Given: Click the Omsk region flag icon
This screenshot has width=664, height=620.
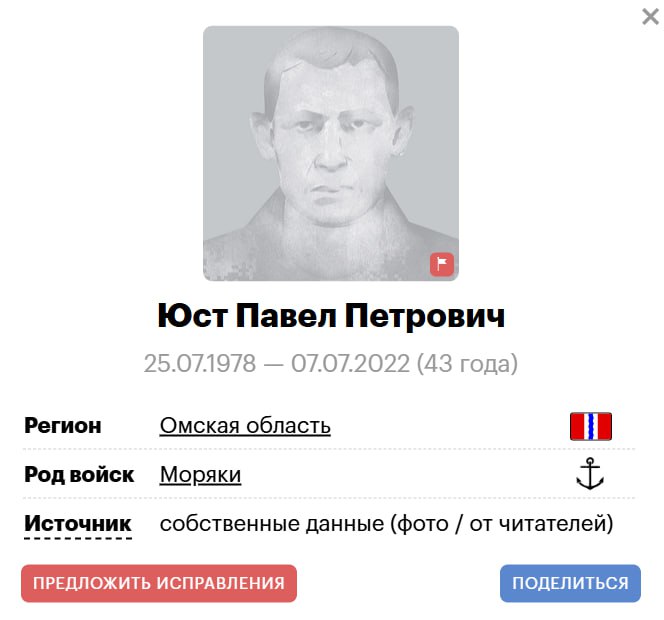Looking at the screenshot, I should pyautogui.click(x=591, y=426).
